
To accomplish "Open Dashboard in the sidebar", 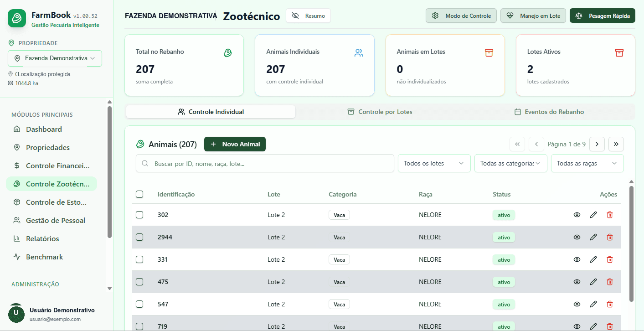I will [51, 129].
